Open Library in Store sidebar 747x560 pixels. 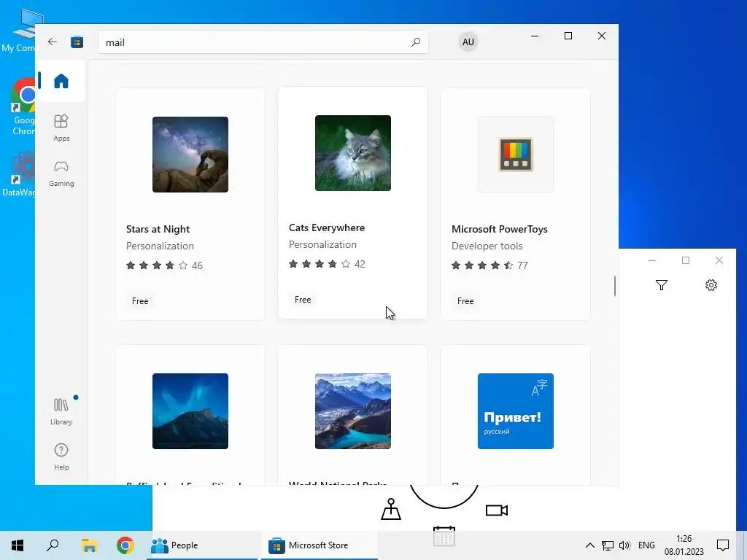(61, 411)
